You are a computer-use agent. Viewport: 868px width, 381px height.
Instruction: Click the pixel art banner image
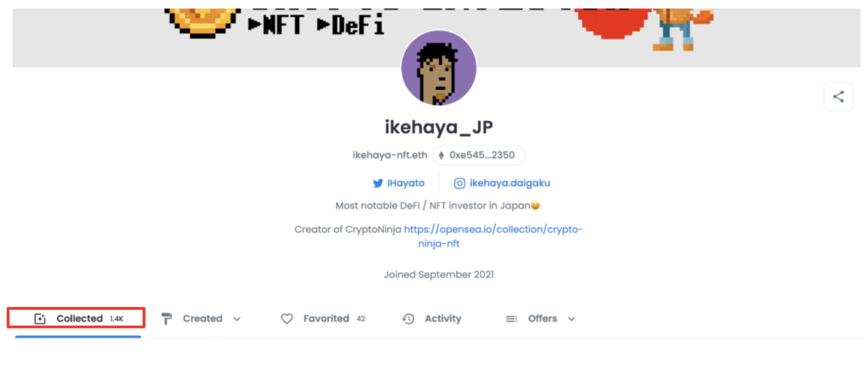pos(437,33)
